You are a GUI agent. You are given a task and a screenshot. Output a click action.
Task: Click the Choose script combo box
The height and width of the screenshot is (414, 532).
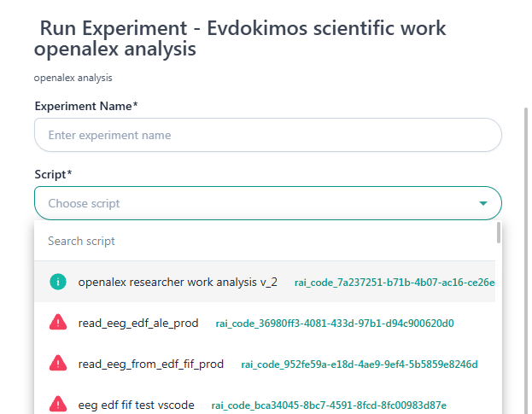click(x=256, y=203)
